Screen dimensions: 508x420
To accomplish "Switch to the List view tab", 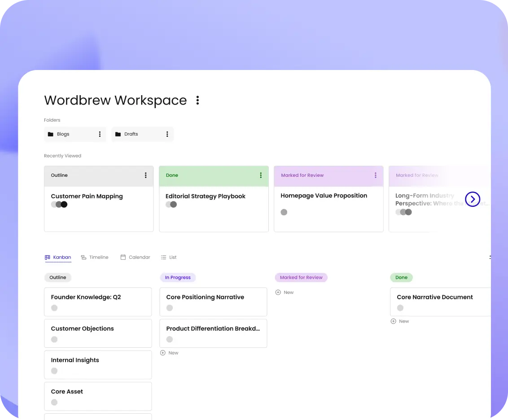I will [x=169, y=258].
